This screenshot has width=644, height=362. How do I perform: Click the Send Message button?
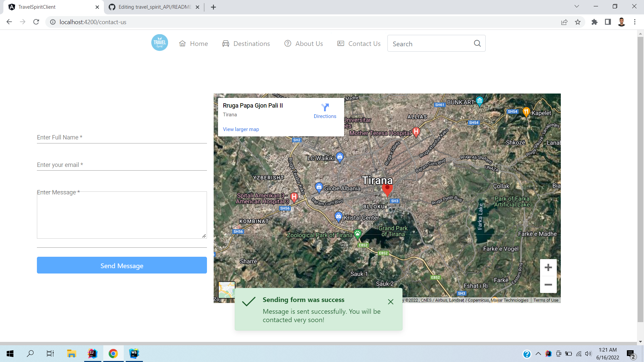(122, 265)
